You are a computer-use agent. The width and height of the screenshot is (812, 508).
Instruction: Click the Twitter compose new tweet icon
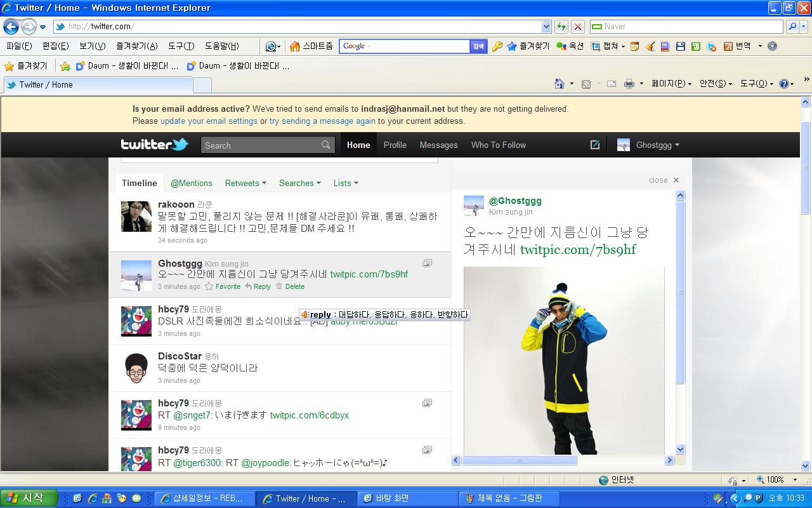[x=595, y=145]
